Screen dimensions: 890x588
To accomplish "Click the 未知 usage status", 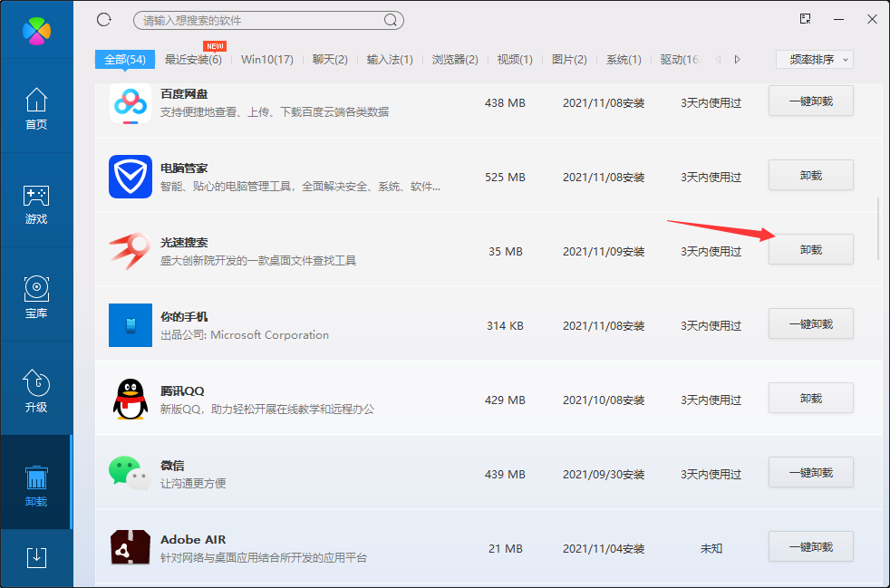I will tap(711, 549).
